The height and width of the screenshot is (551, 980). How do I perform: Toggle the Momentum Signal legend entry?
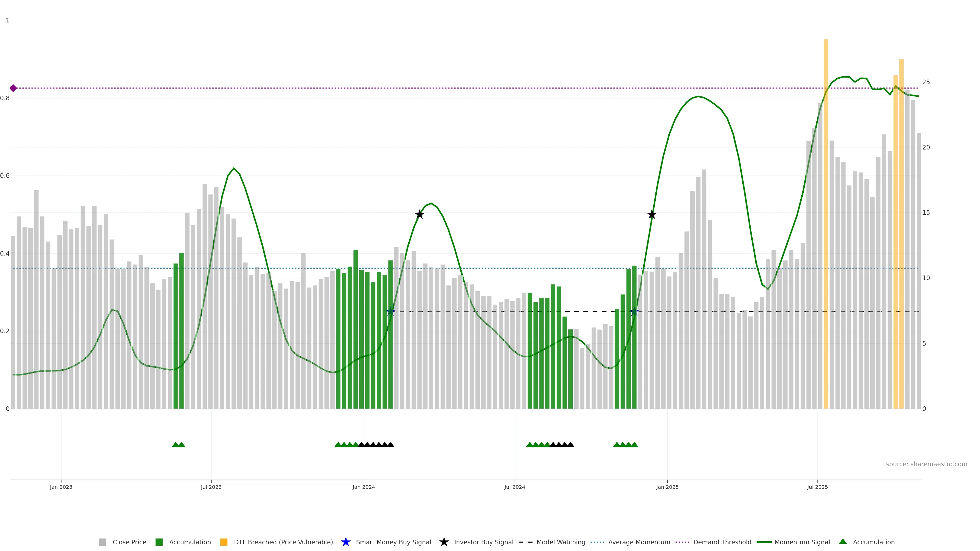click(802, 542)
